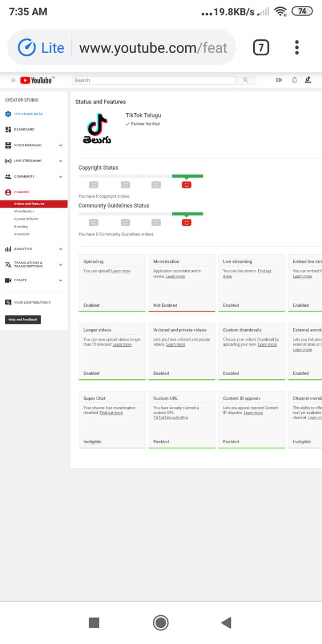Open Translations & Transcriptions section

click(28, 265)
